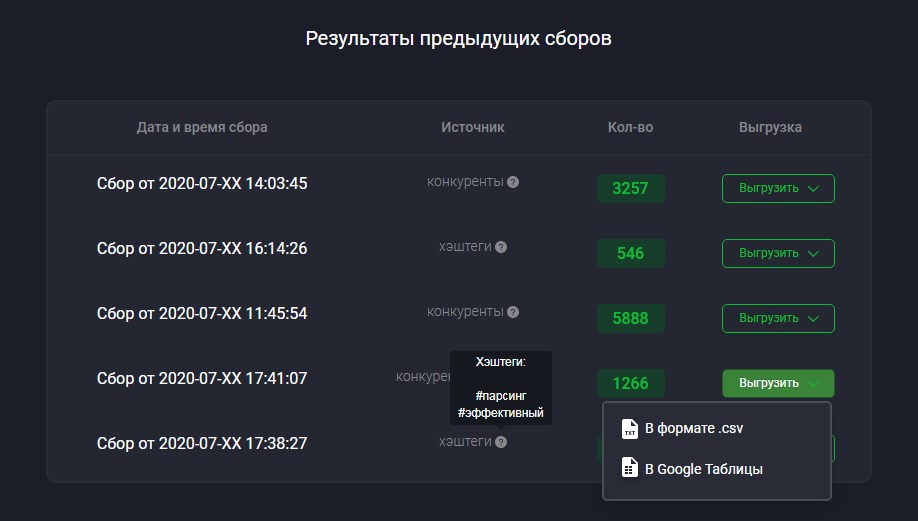The image size is (918, 521).
Task: Click help icon next to конкуренты at 14:03:45
Action: [x=513, y=182]
